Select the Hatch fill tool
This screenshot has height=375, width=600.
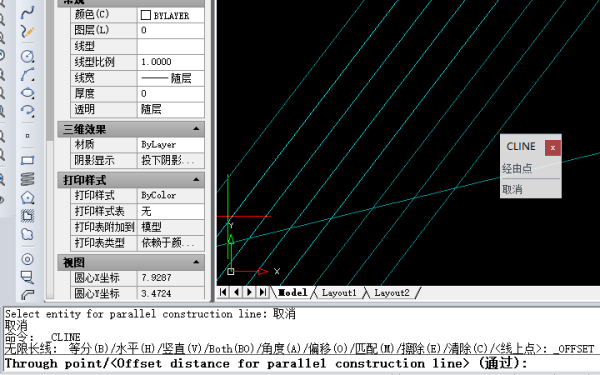pyautogui.click(x=27, y=216)
